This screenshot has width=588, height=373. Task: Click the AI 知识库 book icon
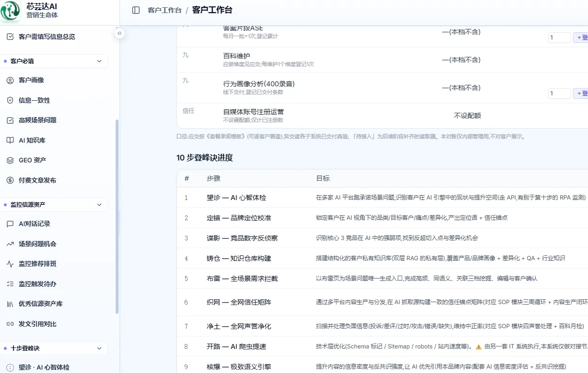(x=10, y=140)
